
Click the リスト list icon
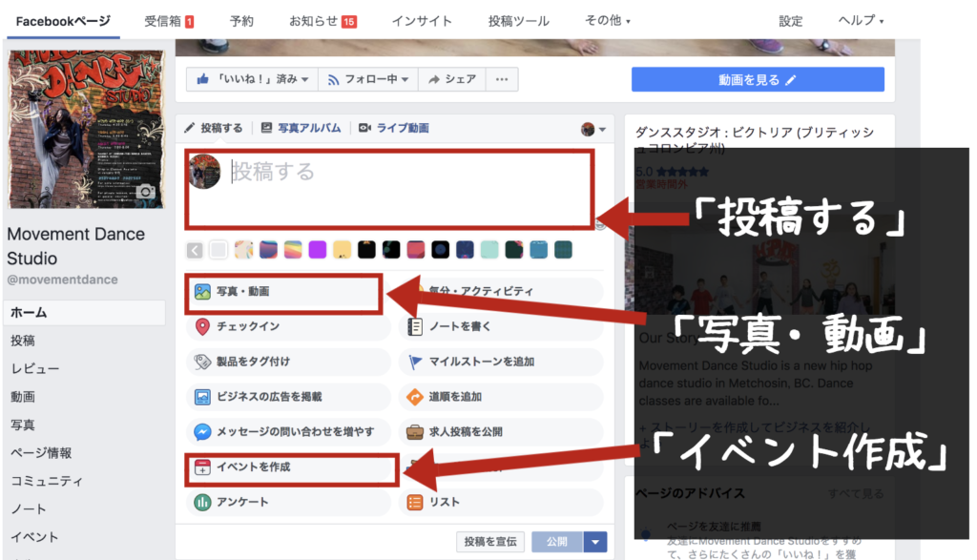coord(415,502)
